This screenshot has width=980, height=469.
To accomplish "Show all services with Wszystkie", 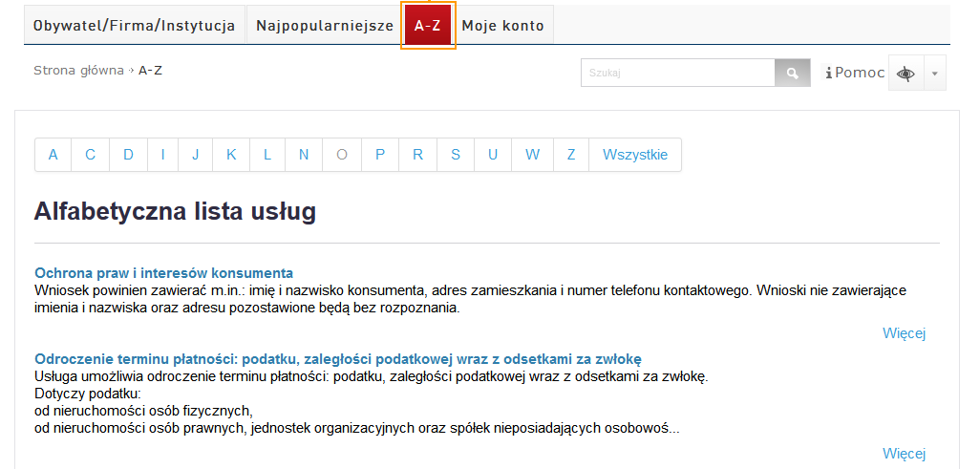I will point(635,155).
